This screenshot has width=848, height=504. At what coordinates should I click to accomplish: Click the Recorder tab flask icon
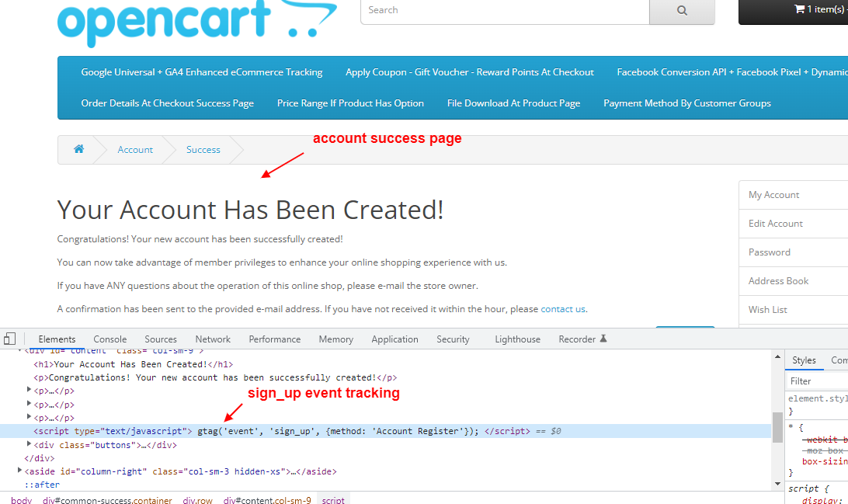coord(603,339)
